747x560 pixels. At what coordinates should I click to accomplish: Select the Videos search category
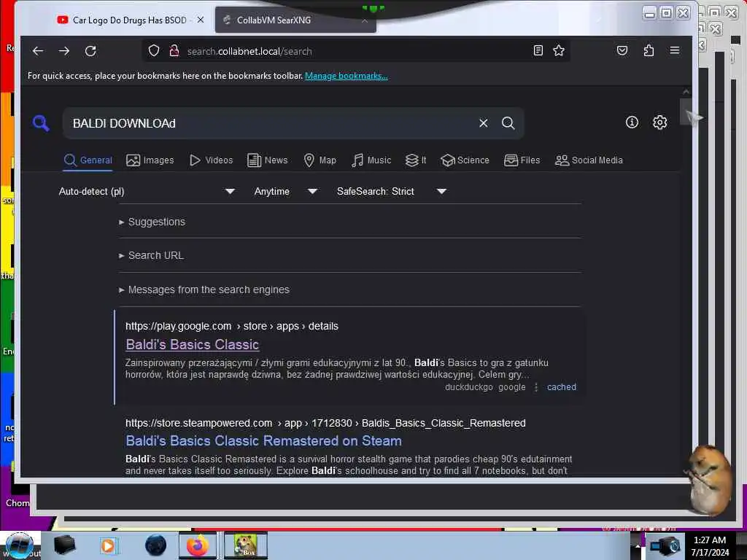pyautogui.click(x=211, y=160)
